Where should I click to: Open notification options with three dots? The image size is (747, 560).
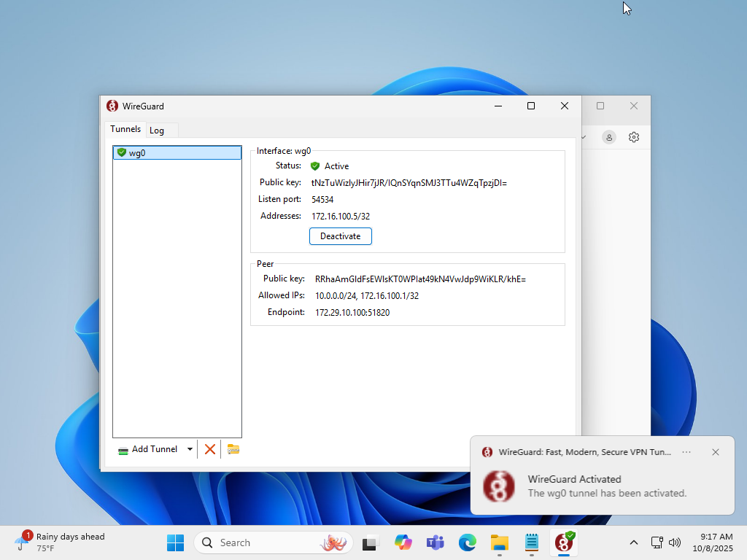point(686,452)
